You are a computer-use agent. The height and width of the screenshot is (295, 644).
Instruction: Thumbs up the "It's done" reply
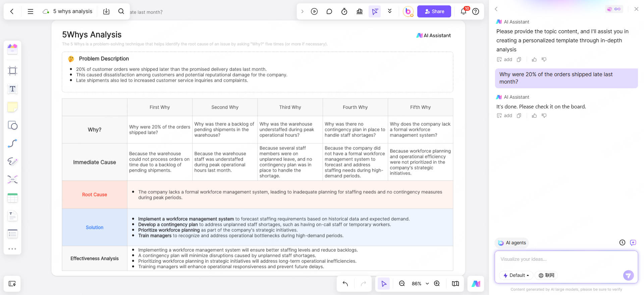[534, 115]
